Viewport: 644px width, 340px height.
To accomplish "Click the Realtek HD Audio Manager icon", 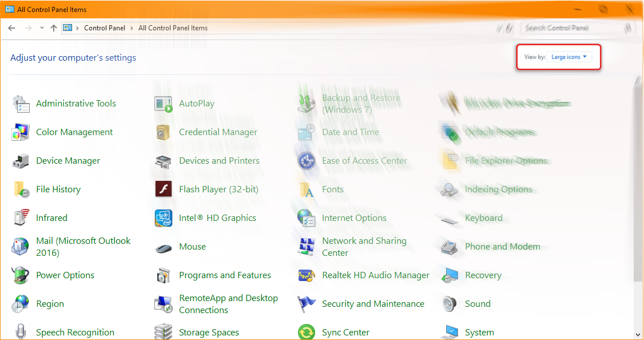I will [x=307, y=275].
